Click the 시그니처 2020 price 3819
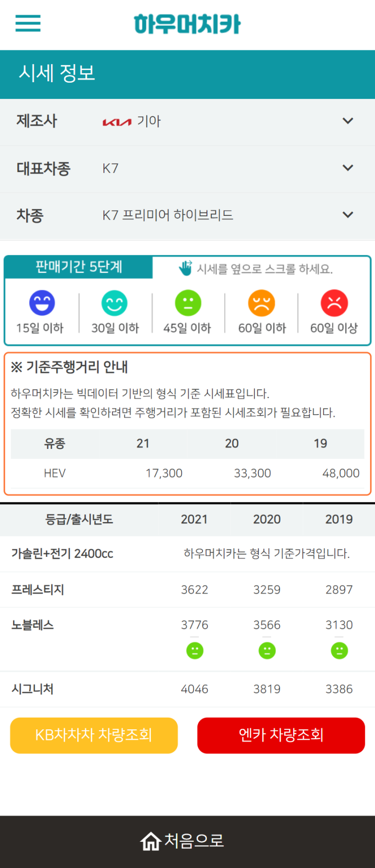 pos(267,689)
